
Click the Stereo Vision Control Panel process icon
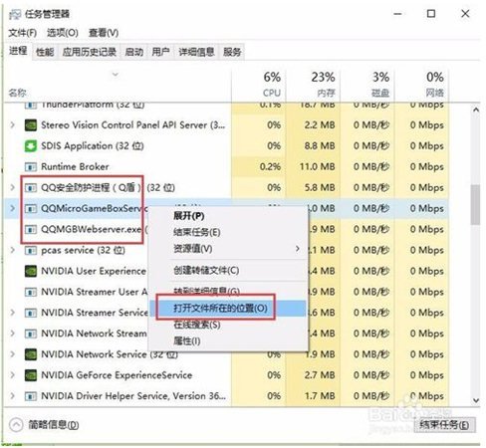coord(31,125)
